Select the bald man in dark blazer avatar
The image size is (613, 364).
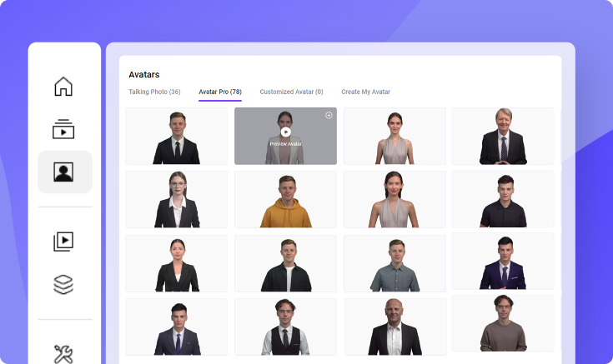(394, 327)
